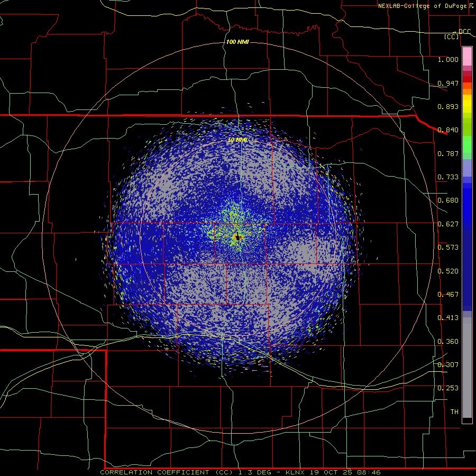Screen dimensions: 476x476
Task: Click the radar site marker at sweep origin
Action: pyautogui.click(x=237, y=237)
